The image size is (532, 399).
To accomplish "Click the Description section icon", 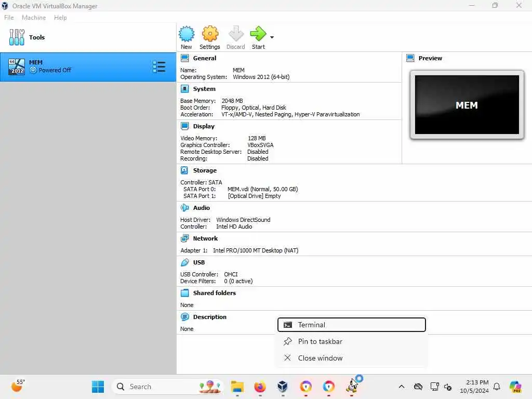I will [x=184, y=317].
